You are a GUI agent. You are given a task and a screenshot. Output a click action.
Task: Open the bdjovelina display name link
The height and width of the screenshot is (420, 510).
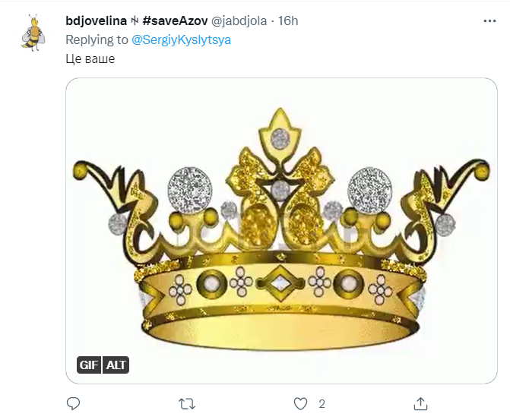pos(96,21)
